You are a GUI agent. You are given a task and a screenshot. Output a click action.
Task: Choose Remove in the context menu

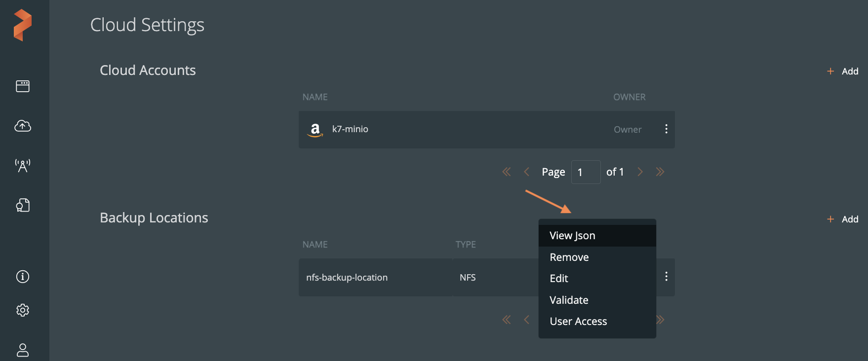click(x=569, y=257)
